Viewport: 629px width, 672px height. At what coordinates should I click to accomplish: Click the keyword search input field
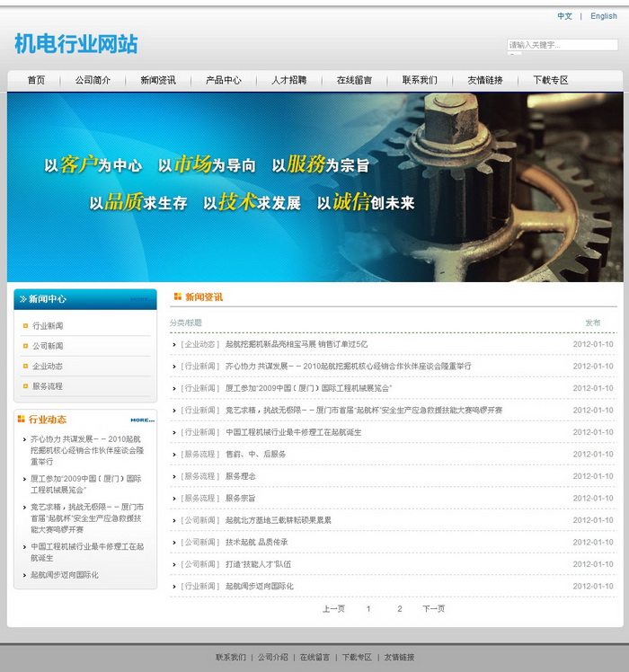[562, 44]
